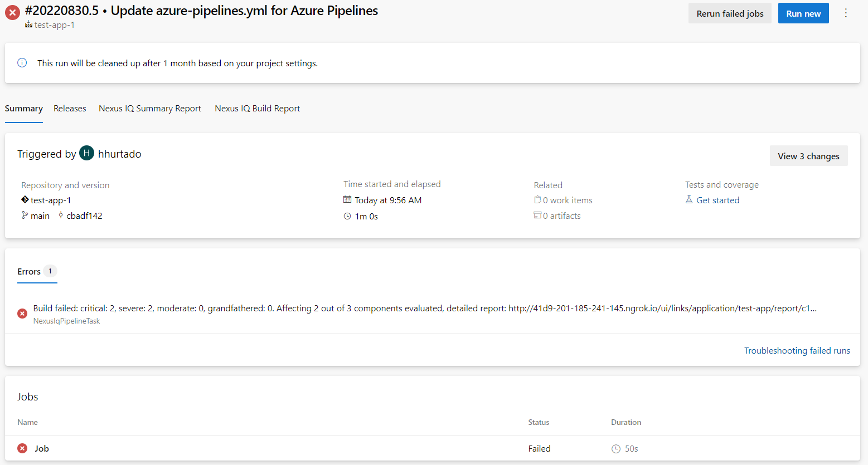
Task: Click the flask icon next to Get started
Action: tap(689, 200)
